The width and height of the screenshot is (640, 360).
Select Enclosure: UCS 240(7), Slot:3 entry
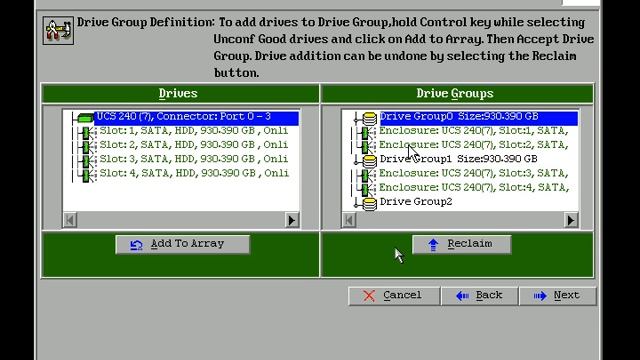tap(473, 173)
